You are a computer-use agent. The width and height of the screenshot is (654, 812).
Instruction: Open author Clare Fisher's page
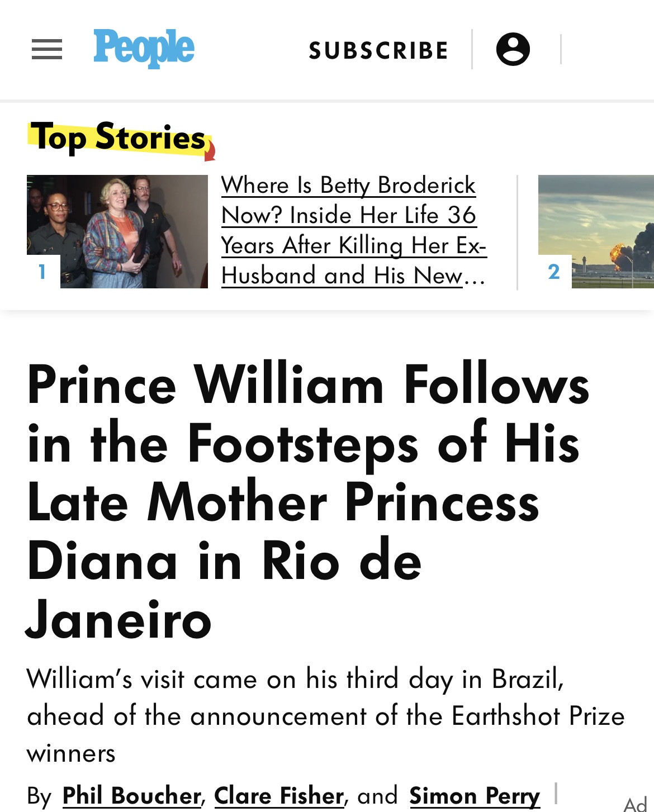279,795
